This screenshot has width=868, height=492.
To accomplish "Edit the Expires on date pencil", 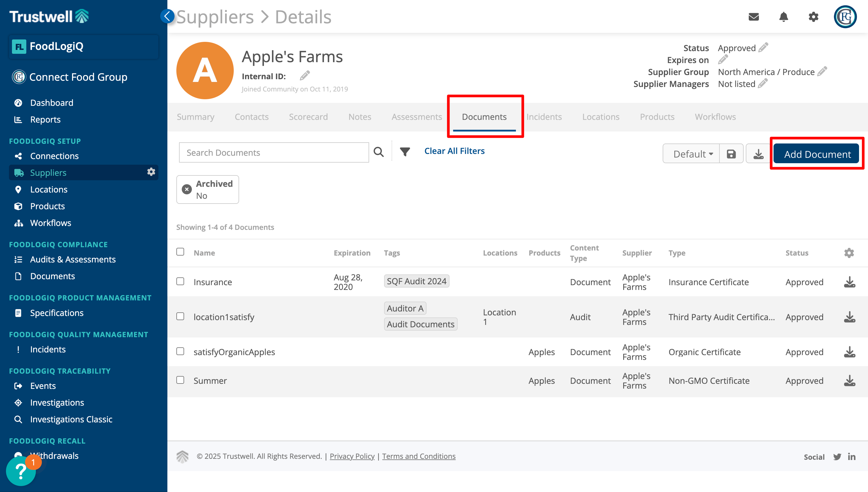I will tap(723, 59).
